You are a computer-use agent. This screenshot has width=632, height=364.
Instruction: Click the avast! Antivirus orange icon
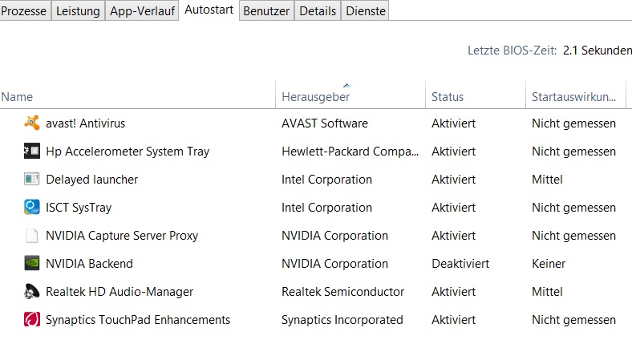pos(31,123)
